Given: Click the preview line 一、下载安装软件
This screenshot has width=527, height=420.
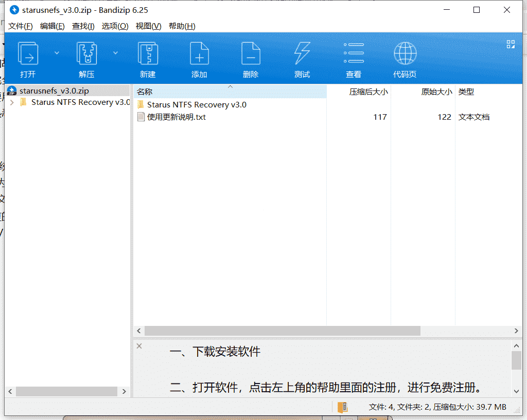Looking at the screenshot, I should coord(215,352).
